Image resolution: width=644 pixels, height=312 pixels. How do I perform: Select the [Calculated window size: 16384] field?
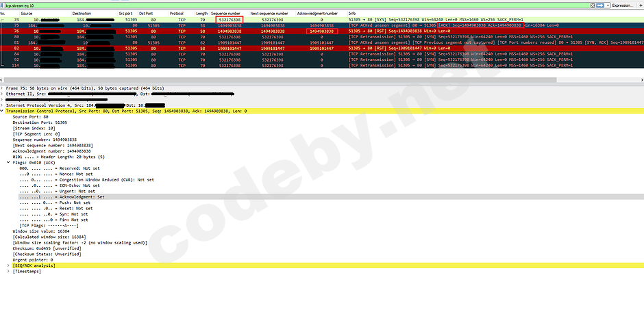(49, 237)
